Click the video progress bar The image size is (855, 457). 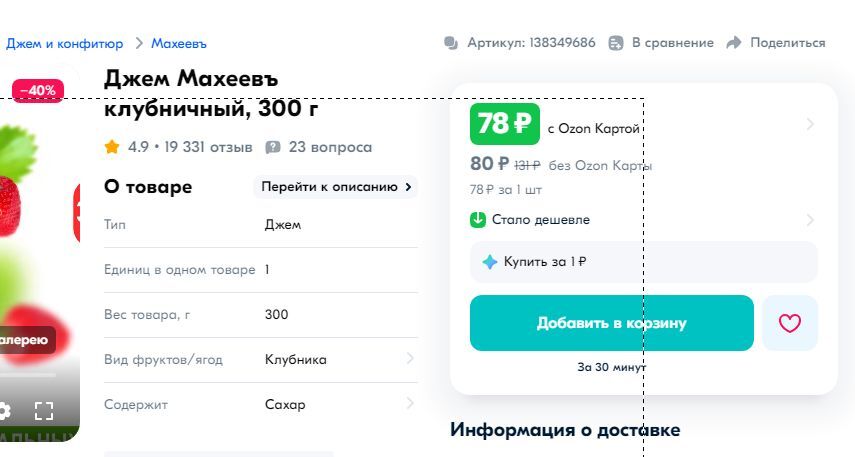click(27, 375)
